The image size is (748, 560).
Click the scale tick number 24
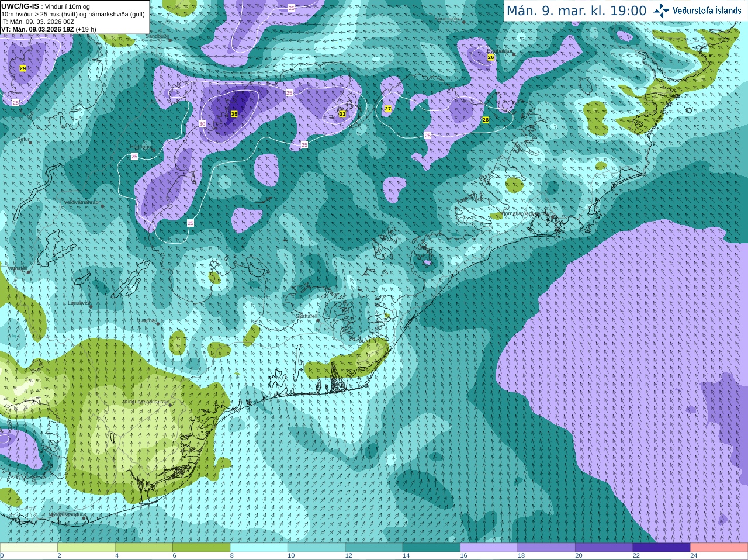694,556
